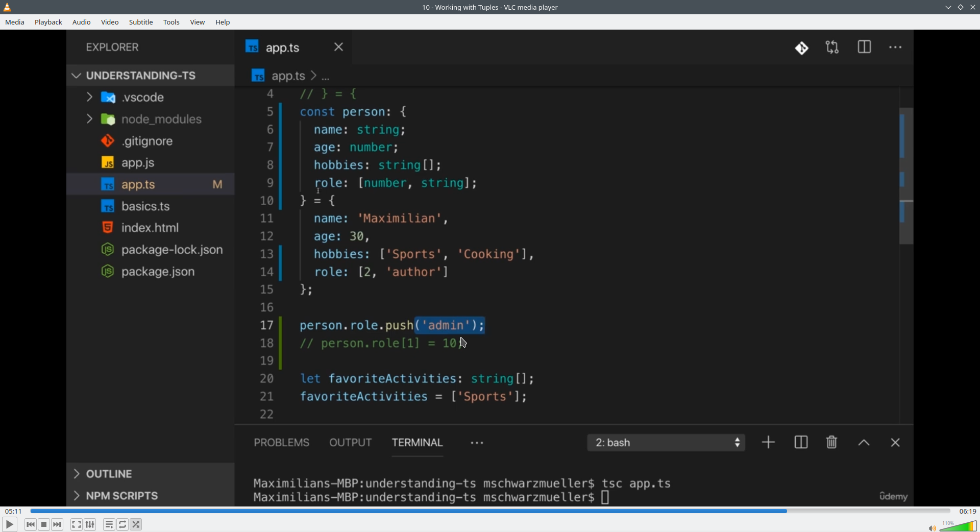Switch to the PROBLEMS panel tab
The image size is (980, 532).
[x=282, y=443]
